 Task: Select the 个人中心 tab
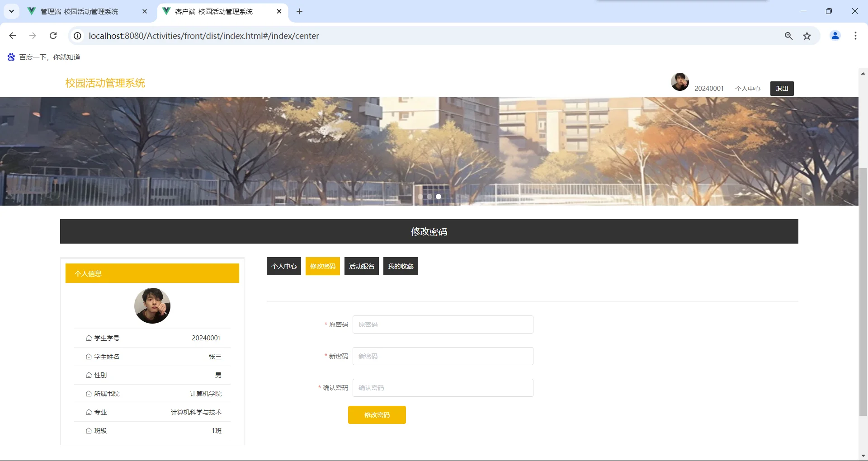tap(283, 266)
